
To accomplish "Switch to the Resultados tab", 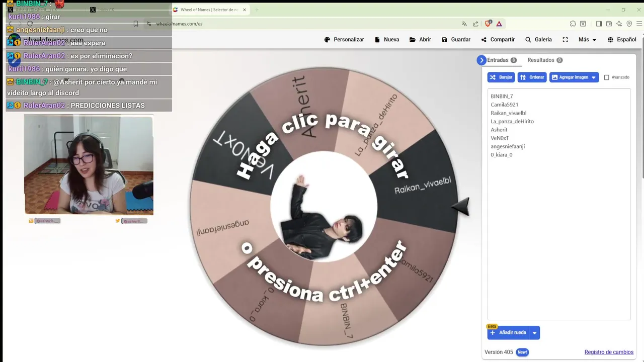I will point(545,60).
